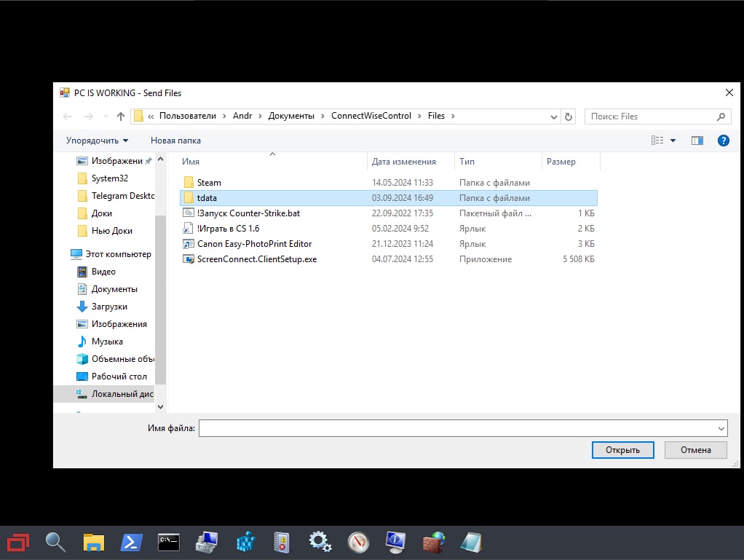Click the PowerShell icon in the bottom toolbar
744x560 pixels.
coord(131,542)
